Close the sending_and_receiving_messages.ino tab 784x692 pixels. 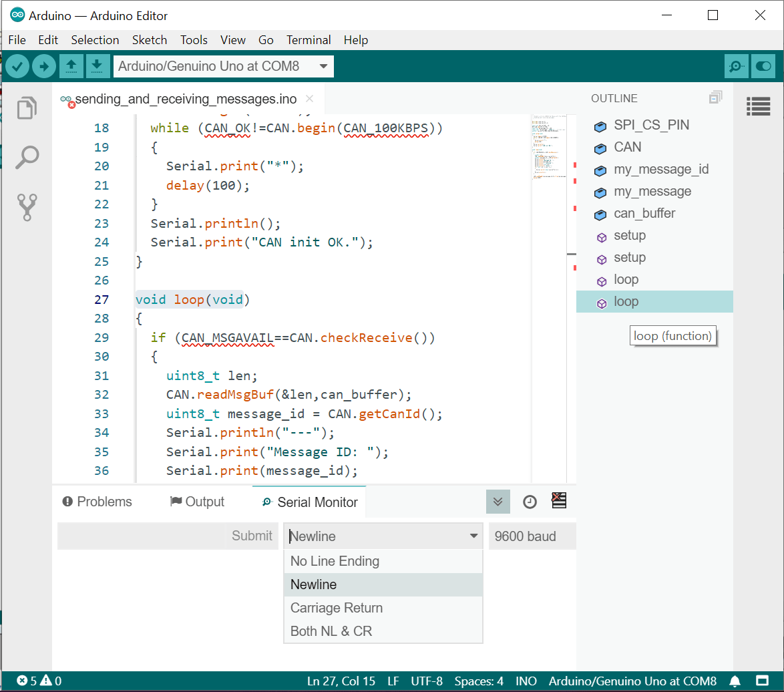309,98
